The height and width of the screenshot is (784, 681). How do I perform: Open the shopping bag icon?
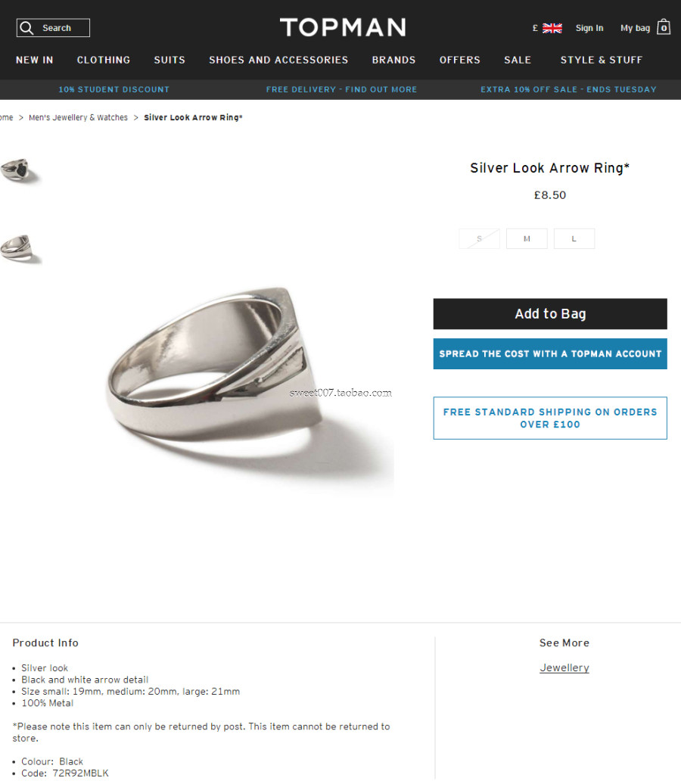coord(664,27)
